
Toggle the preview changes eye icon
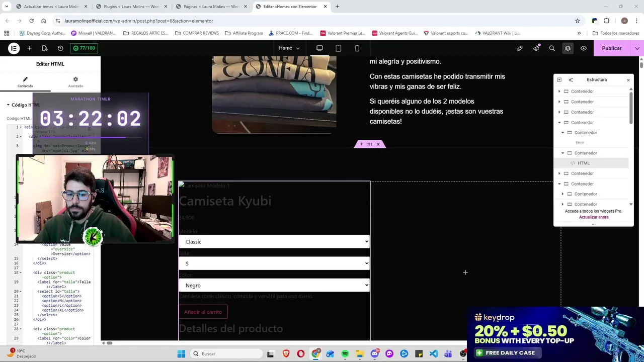[x=584, y=48]
